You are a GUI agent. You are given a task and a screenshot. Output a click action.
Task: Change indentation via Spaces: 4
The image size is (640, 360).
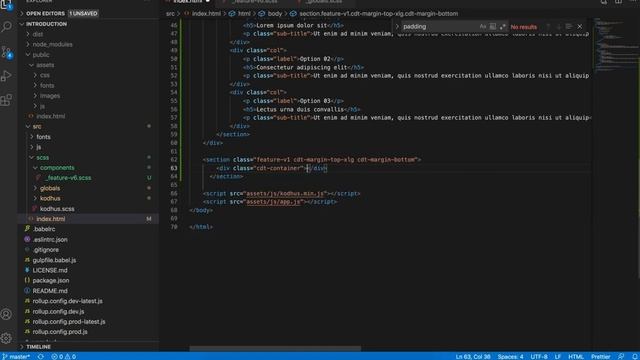pos(510,356)
